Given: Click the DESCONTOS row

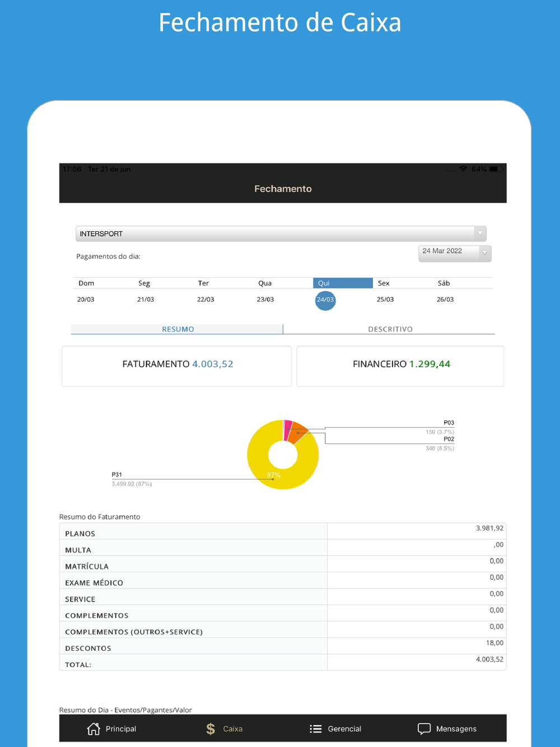Looking at the screenshot, I should click(x=283, y=646).
